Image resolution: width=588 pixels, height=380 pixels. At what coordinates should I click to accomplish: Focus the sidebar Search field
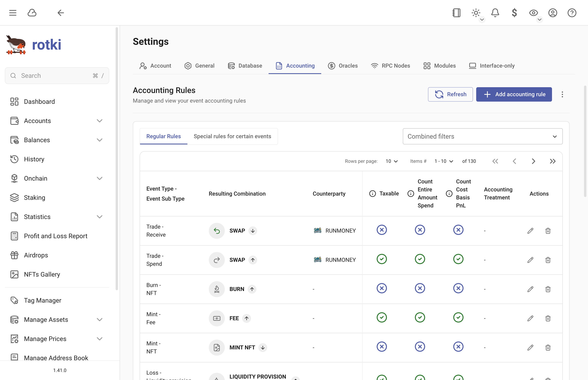coord(57,76)
